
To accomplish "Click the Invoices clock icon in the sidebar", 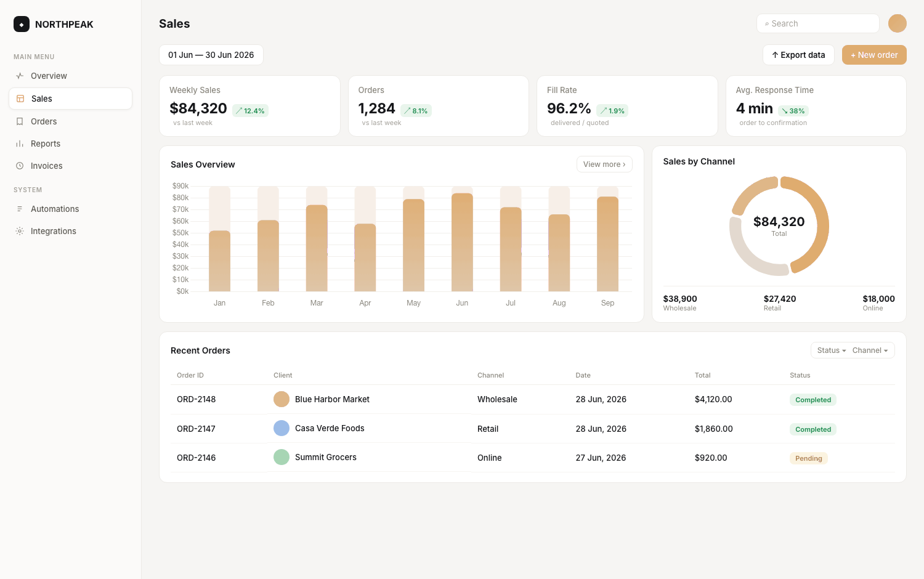I will click(20, 166).
